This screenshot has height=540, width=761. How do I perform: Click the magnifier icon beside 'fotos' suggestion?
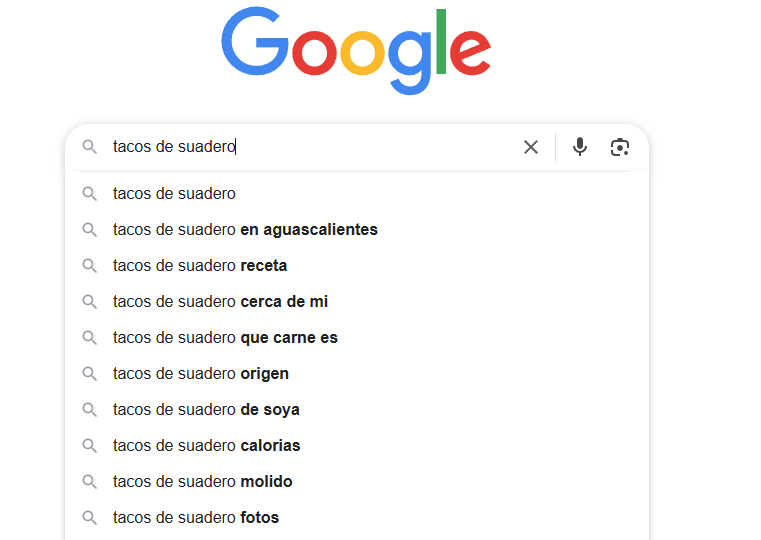pyautogui.click(x=90, y=518)
